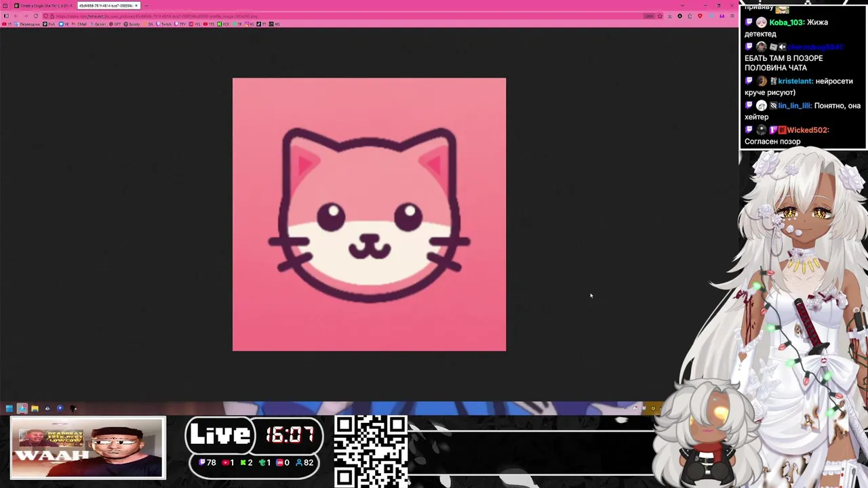
Task: Expand the list-all-tabs chevron in the tab bar
Action: pos(682,5)
